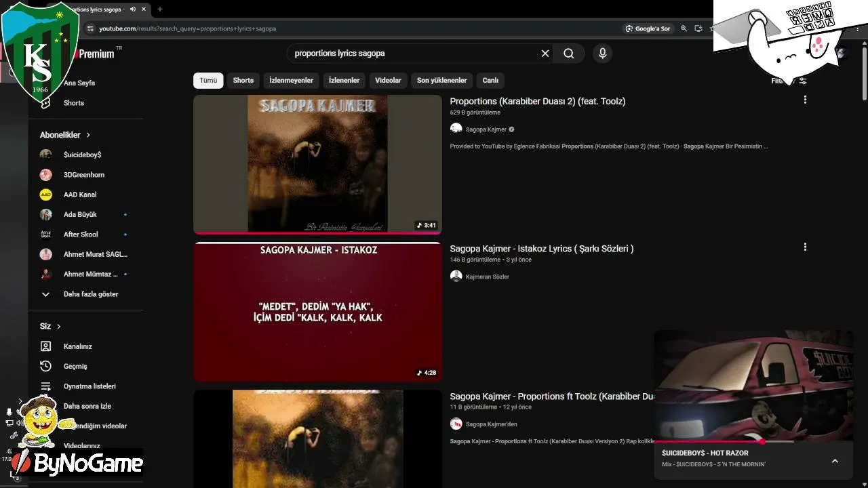Open Ahmet Murat SAGL... subscription avatar
Image resolution: width=868 pixels, height=488 pixels.
[x=45, y=254]
